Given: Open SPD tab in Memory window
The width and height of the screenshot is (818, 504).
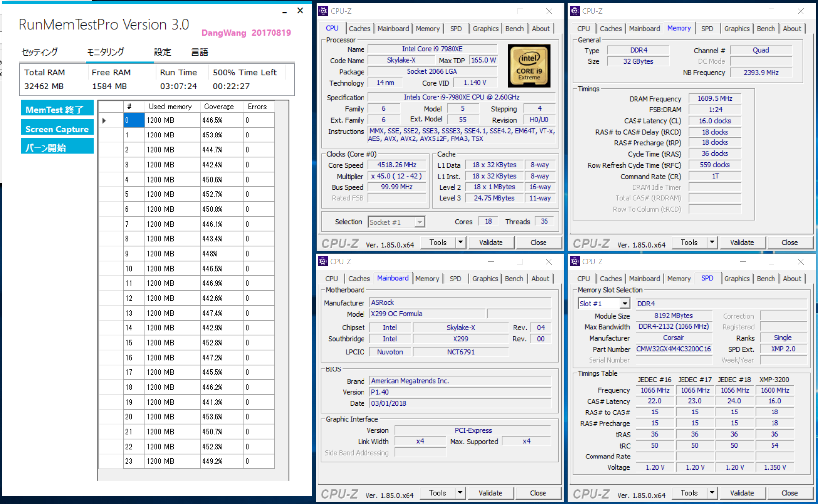Looking at the screenshot, I should [707, 29].
